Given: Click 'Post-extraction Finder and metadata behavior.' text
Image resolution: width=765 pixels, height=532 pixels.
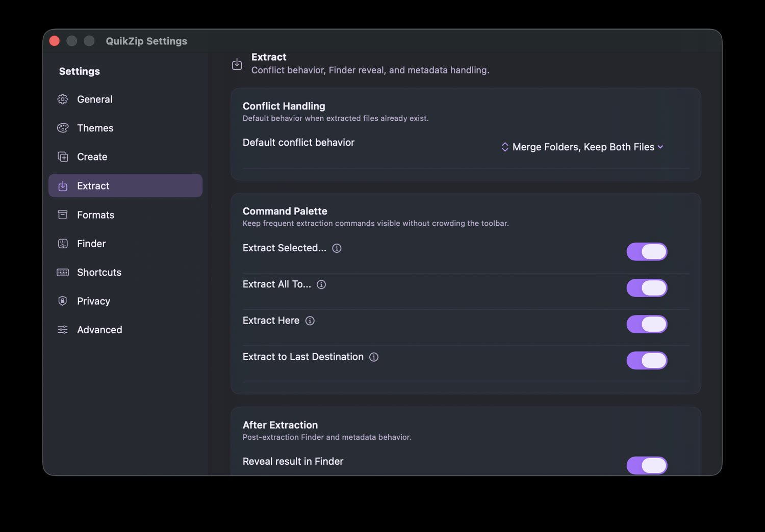Looking at the screenshot, I should pos(327,437).
